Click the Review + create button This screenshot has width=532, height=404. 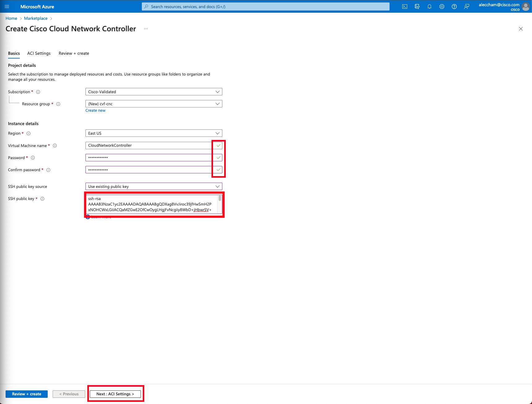[x=27, y=394]
